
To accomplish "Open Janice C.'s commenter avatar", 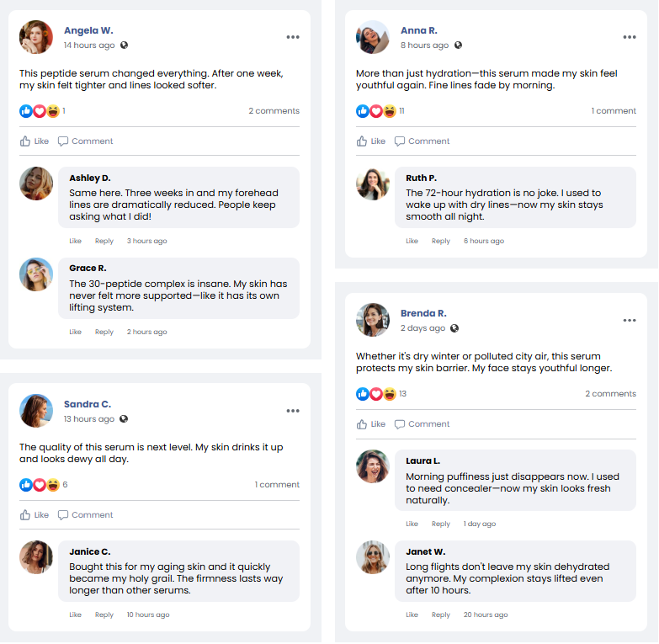I will (36, 557).
